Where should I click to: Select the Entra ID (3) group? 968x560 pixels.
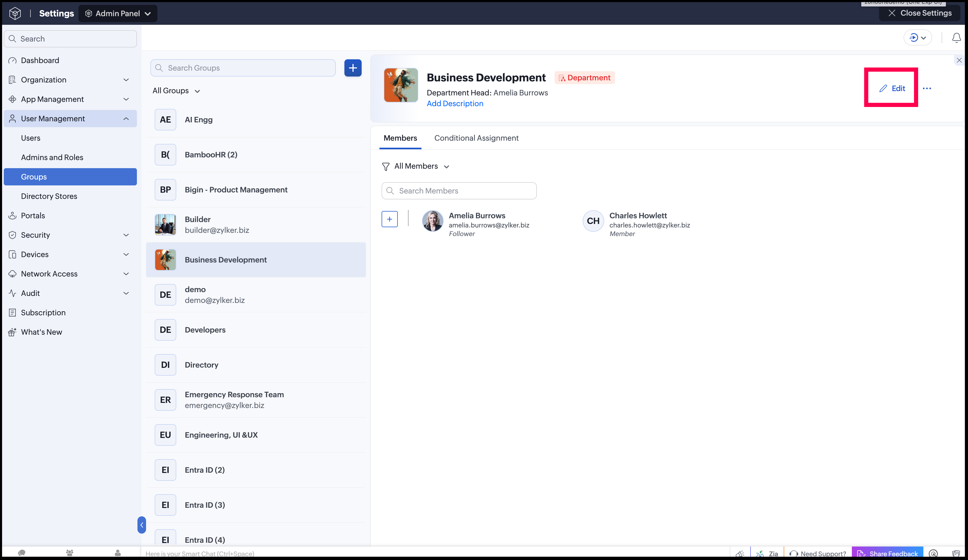pos(256,505)
